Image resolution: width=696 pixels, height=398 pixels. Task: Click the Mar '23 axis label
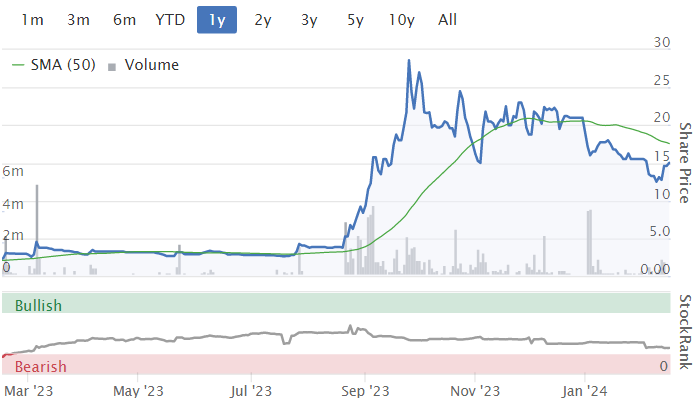pyautogui.click(x=29, y=391)
